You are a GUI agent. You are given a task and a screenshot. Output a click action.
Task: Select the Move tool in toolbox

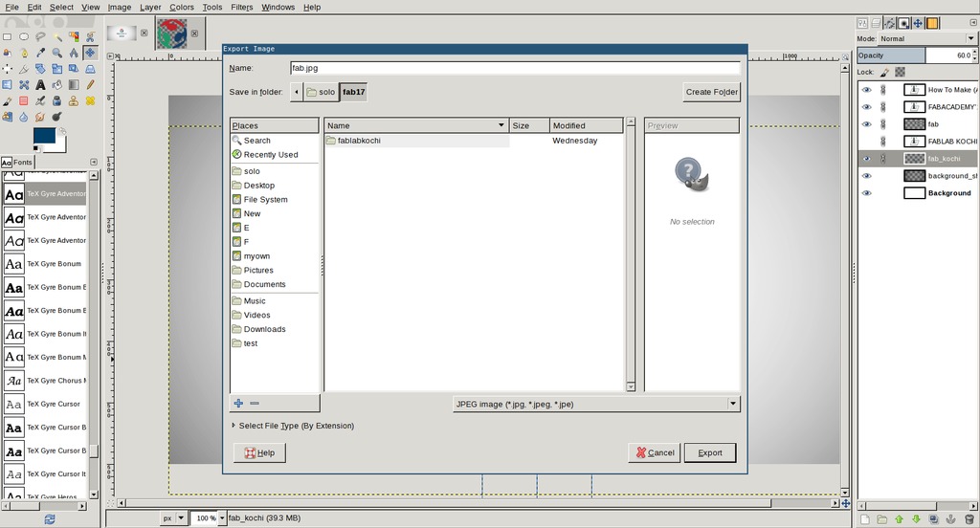[x=90, y=53]
